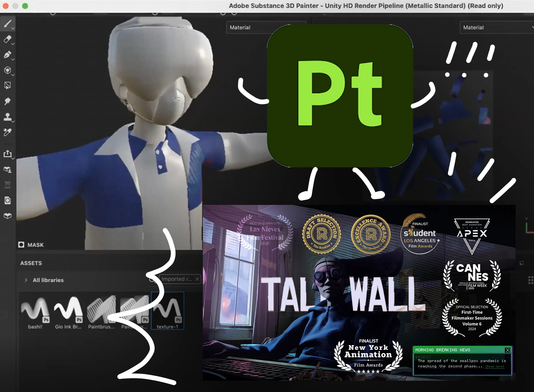Select the Paint brush tool
This screenshot has height=392, width=534.
(x=8, y=23)
